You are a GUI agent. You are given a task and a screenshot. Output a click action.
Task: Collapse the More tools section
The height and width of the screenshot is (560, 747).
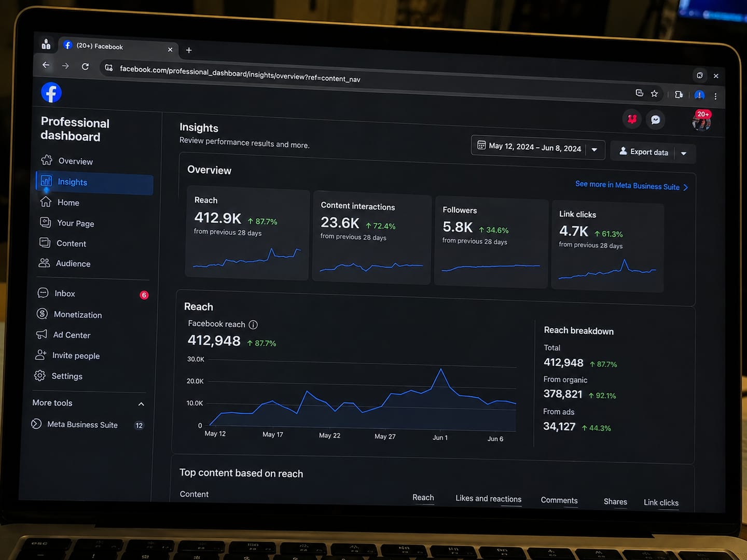tap(141, 404)
